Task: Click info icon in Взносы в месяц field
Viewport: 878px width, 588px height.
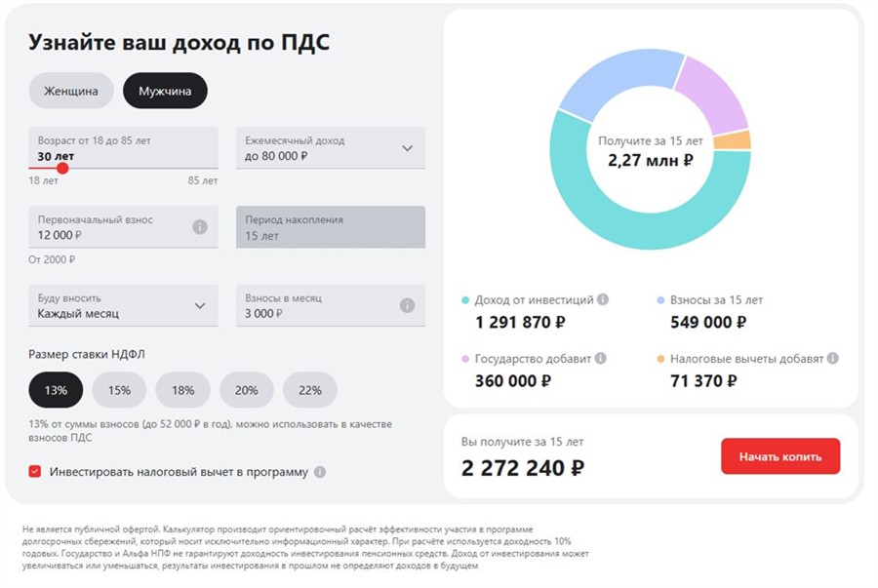Action: point(407,305)
